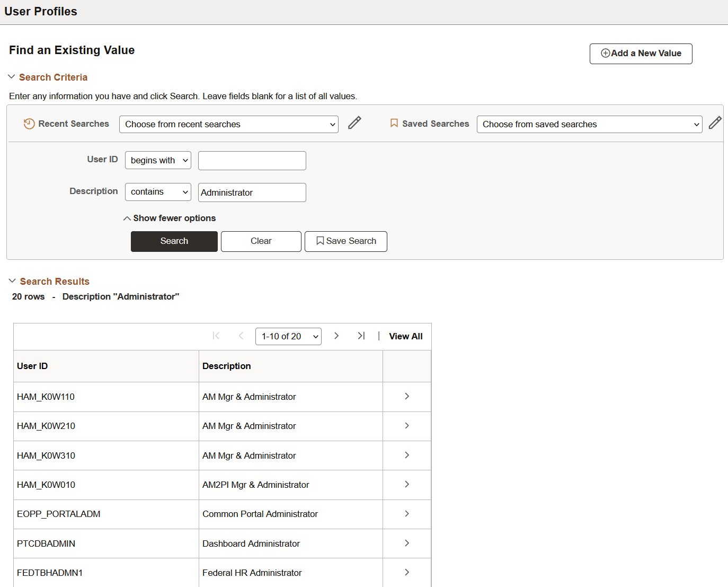Collapse the Search Criteria section
Screen dimensions: 728x587
[12, 77]
